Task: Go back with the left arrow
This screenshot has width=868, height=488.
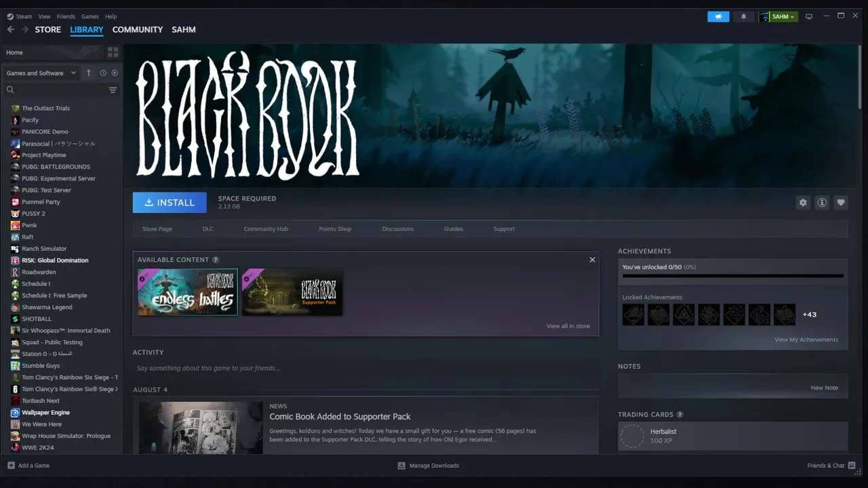Action: point(10,29)
